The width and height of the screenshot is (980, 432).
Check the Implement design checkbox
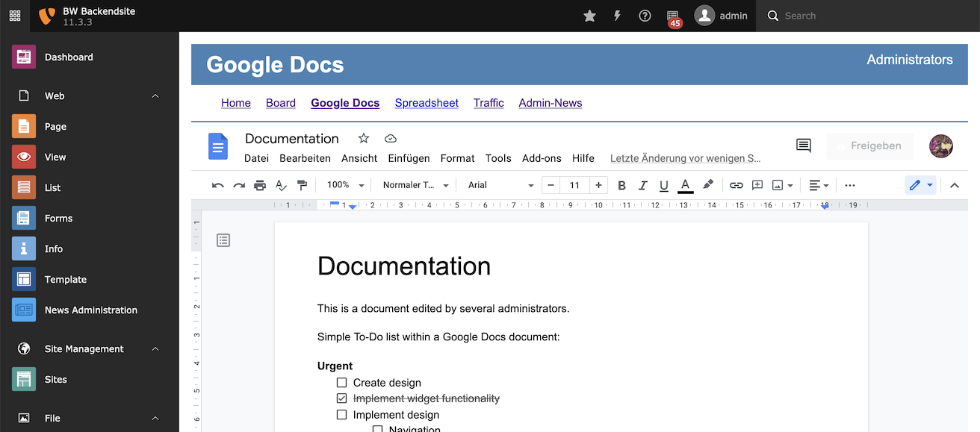click(x=342, y=415)
